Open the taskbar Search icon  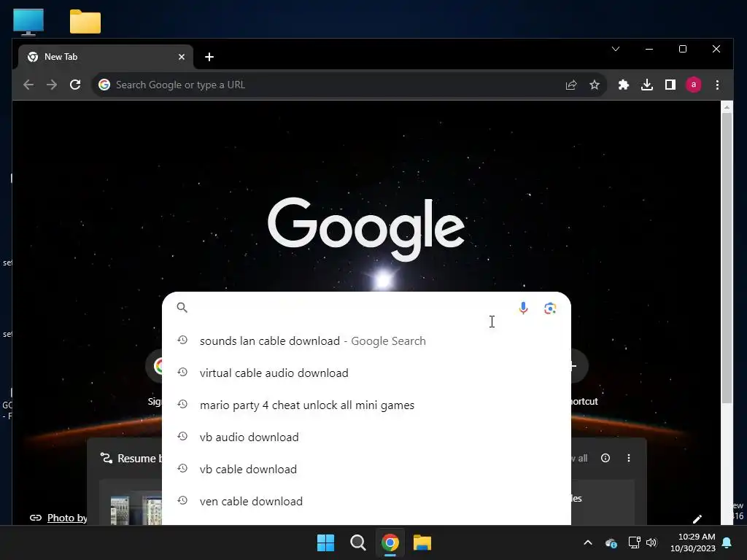coord(357,542)
